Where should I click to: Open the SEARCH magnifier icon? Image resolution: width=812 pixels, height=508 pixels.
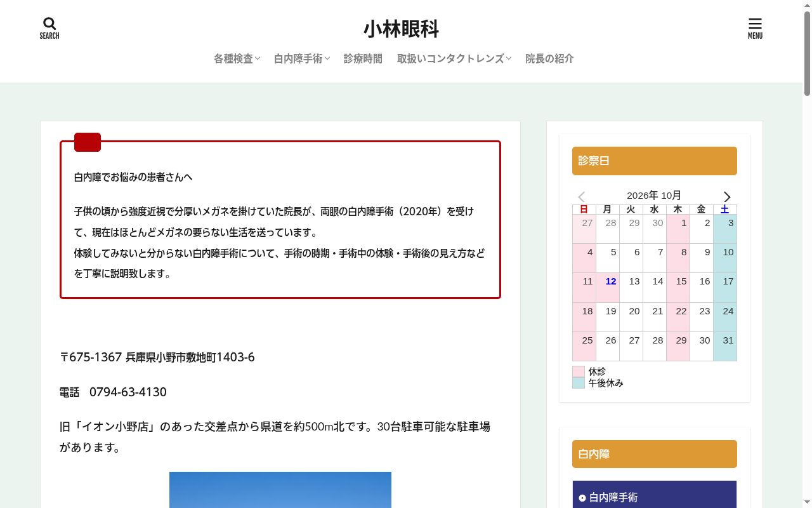(x=49, y=29)
